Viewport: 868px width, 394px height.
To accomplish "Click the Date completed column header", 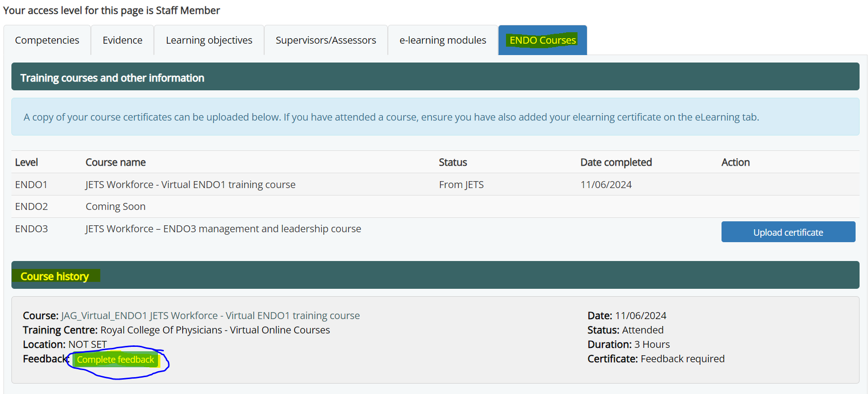I will click(x=616, y=162).
